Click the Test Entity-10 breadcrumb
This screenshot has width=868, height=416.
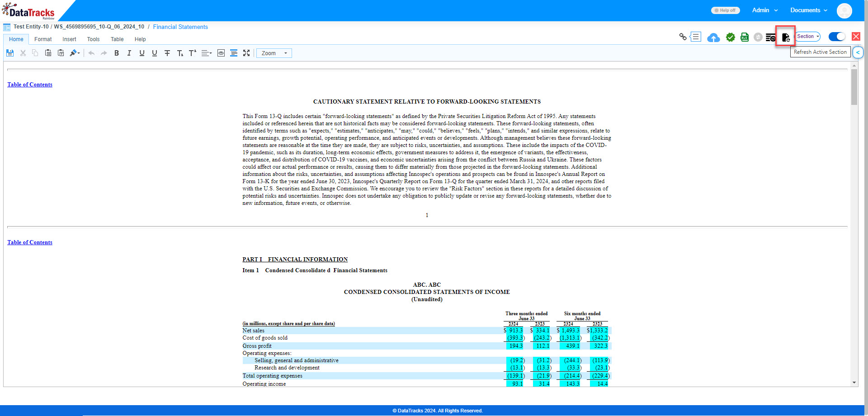pyautogui.click(x=31, y=27)
